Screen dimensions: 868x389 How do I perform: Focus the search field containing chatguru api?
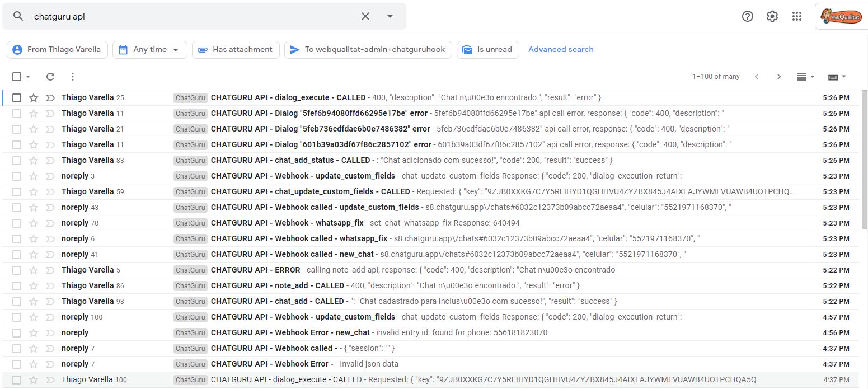[193, 16]
